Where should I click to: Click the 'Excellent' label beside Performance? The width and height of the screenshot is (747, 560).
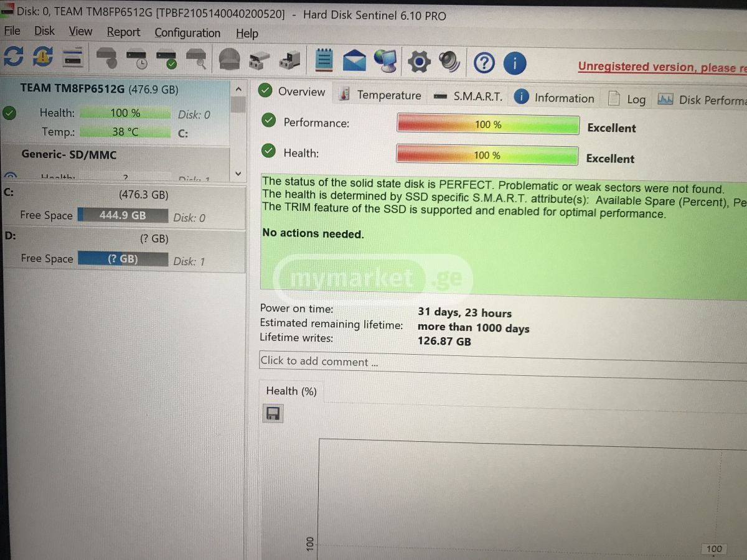point(611,128)
